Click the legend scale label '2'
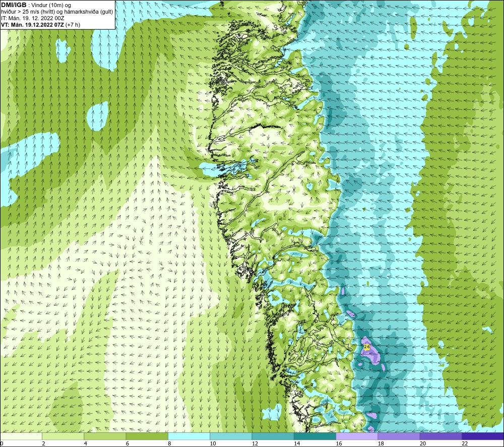 (x=43, y=443)
